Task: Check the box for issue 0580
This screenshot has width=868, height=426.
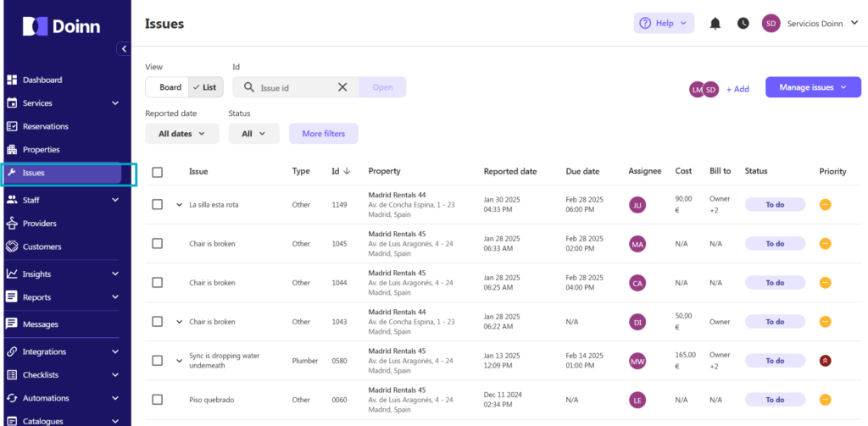Action: coord(157,361)
